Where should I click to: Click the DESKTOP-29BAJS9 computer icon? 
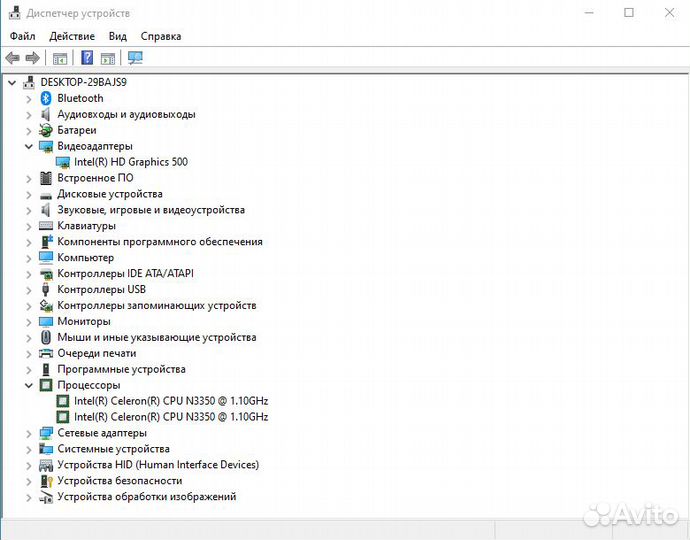(x=29, y=82)
